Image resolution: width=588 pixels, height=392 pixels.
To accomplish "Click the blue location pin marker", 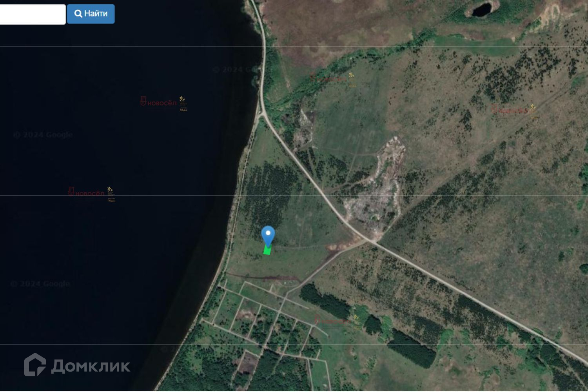I will (x=268, y=236).
